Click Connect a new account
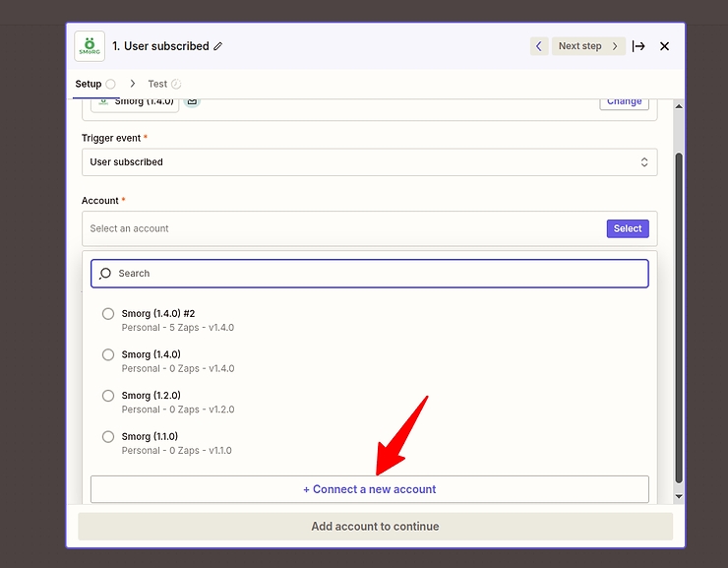Screen dimensions: 728x568 tap(369, 489)
